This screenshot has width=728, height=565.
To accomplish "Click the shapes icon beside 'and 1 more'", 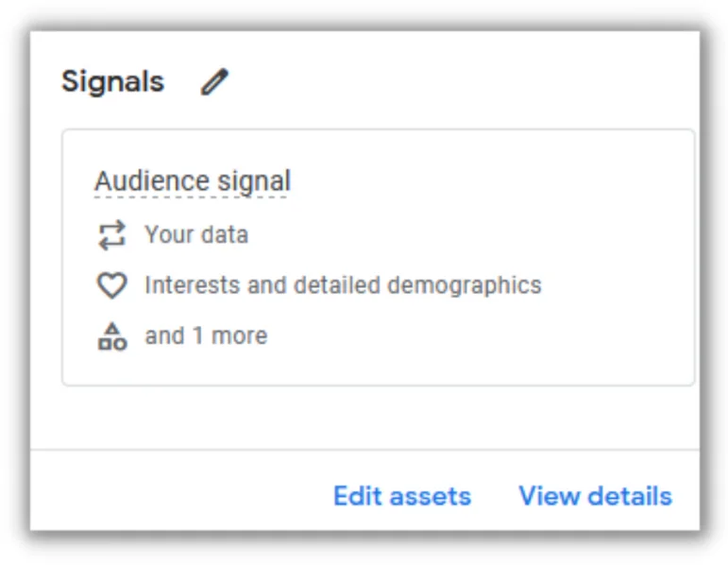I will point(112,336).
